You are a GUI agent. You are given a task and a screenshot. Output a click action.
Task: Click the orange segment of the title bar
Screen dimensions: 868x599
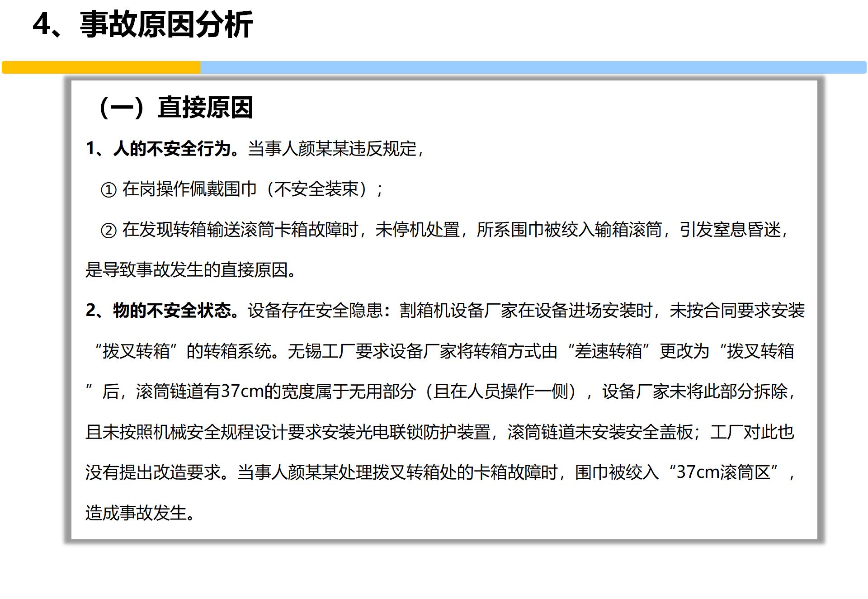101,67
